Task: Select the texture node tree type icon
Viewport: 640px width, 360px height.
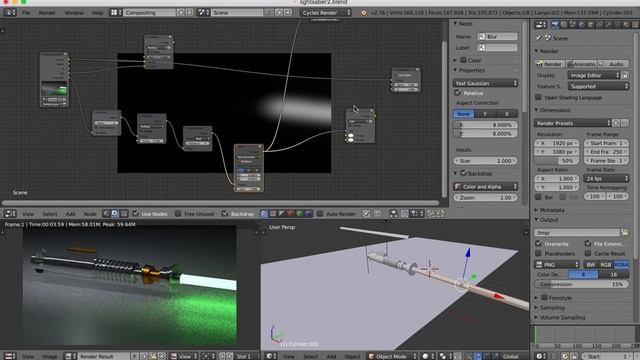Action: tap(124, 213)
